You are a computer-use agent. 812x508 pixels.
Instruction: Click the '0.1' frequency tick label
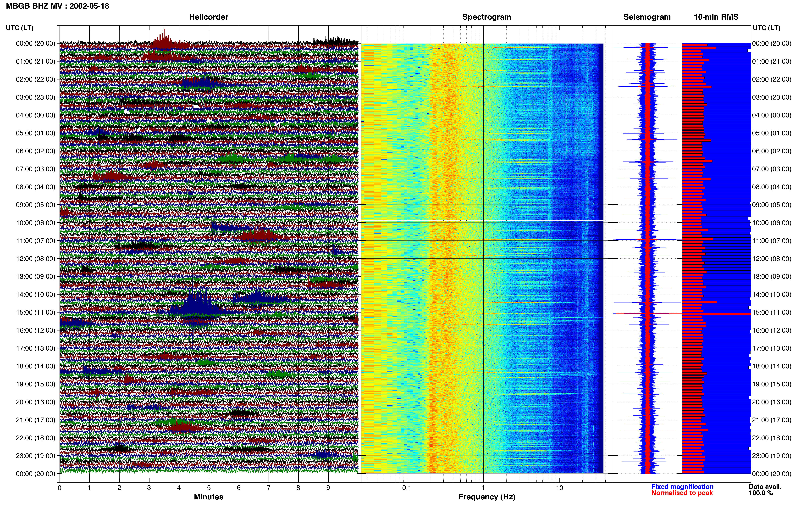coord(407,488)
